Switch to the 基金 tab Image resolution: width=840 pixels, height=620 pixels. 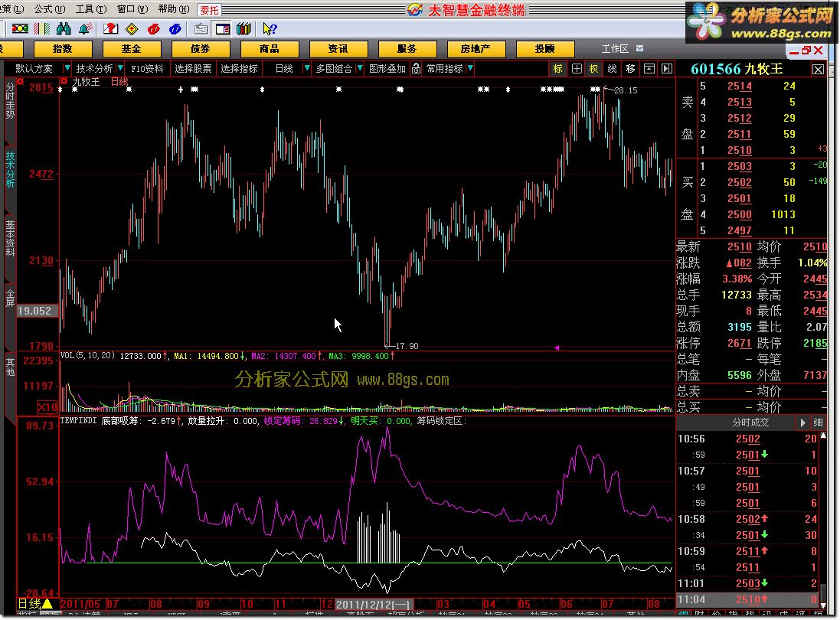131,49
